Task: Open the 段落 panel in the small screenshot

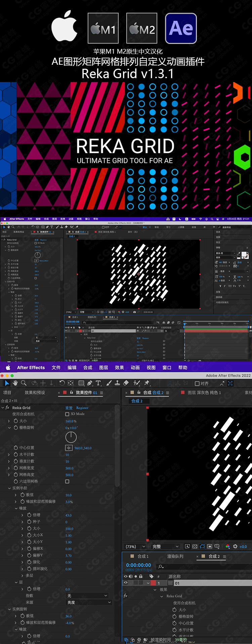Action: [218, 292]
